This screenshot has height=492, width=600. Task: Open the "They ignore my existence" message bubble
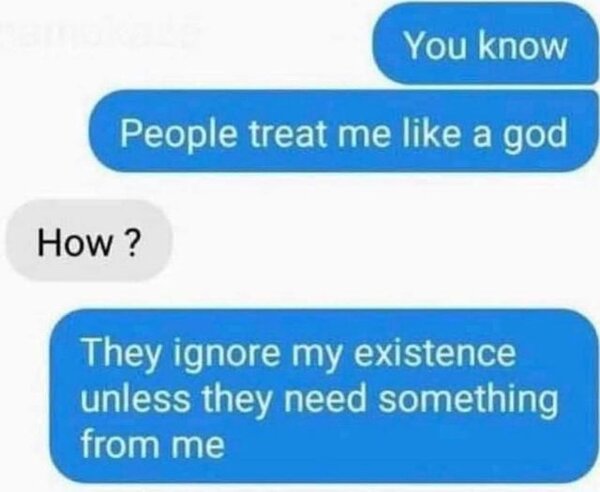pos(324,396)
